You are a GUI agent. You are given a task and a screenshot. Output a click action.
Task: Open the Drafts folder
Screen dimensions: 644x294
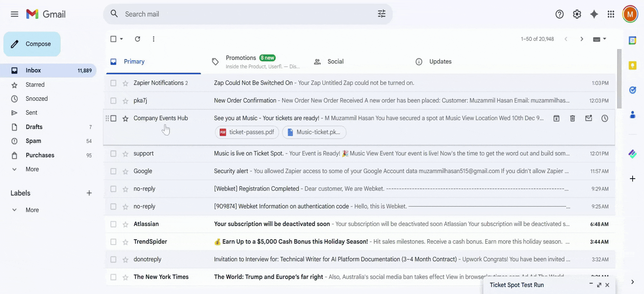(x=48, y=127)
